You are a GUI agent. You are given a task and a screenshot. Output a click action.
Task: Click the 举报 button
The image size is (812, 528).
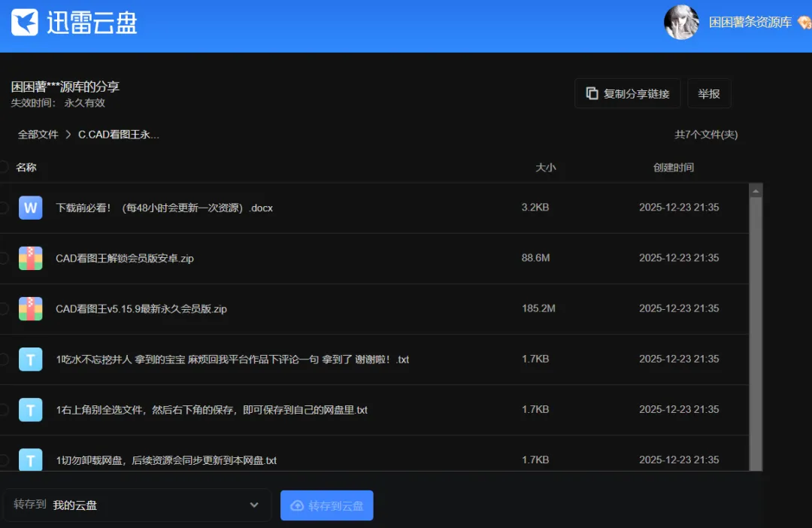(709, 93)
